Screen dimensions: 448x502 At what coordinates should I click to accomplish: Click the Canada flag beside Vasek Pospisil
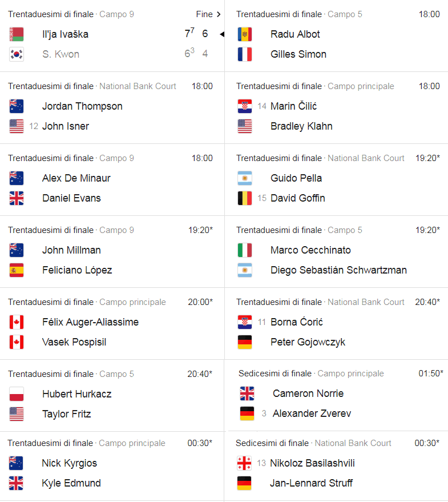click(x=17, y=342)
